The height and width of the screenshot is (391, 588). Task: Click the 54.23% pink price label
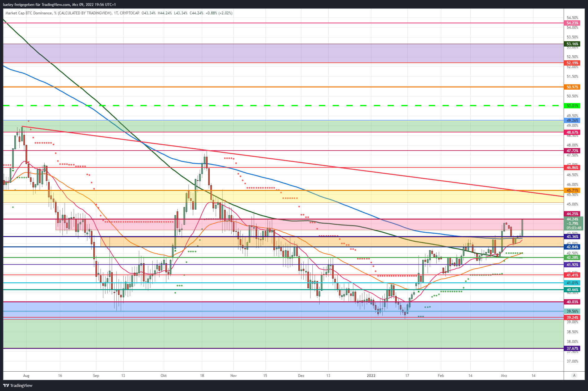[x=572, y=23]
